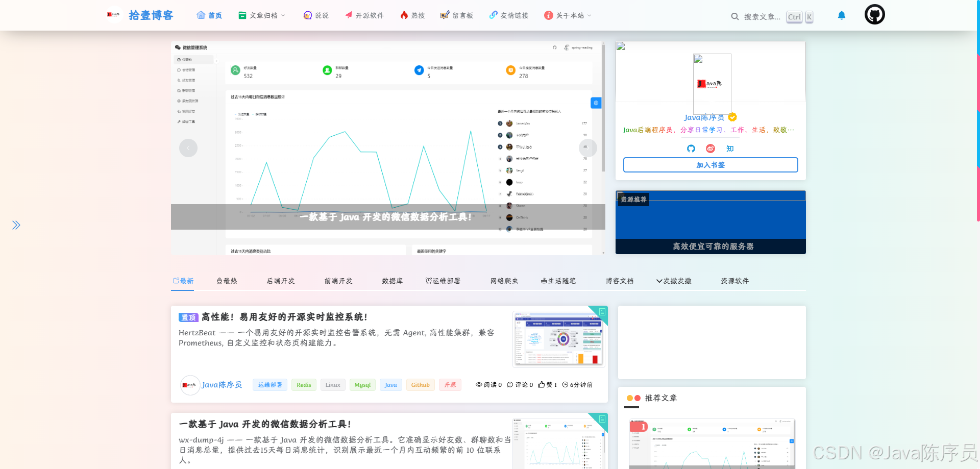Viewport: 980px width, 469px height.
Task: Click the GitHub avatar in header
Action: click(x=875, y=14)
